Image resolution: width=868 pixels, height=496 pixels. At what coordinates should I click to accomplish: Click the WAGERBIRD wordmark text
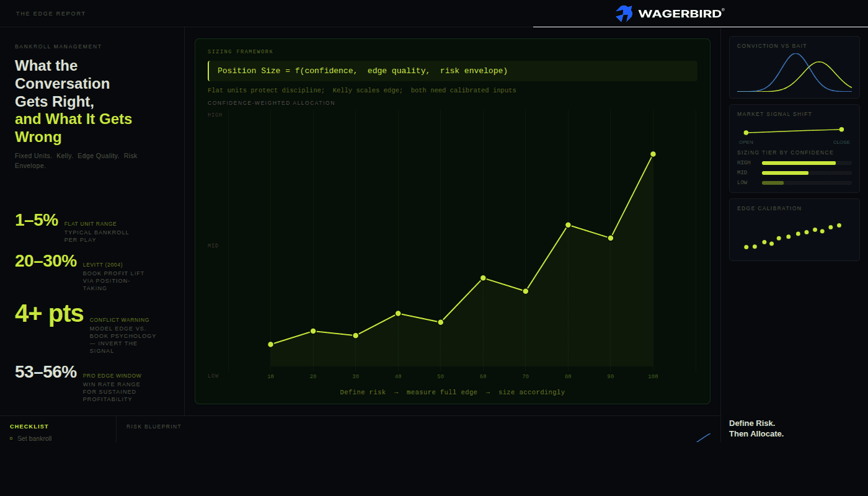click(x=680, y=14)
